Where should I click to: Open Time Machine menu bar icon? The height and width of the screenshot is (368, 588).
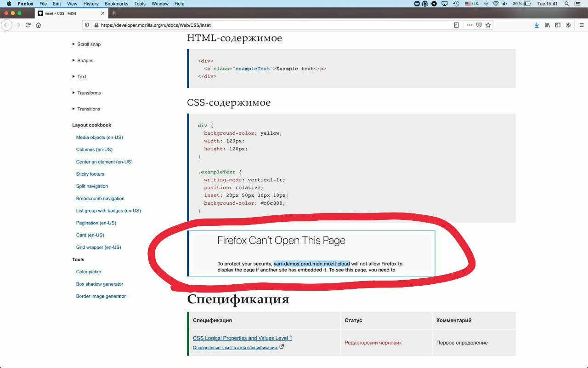(456, 4)
